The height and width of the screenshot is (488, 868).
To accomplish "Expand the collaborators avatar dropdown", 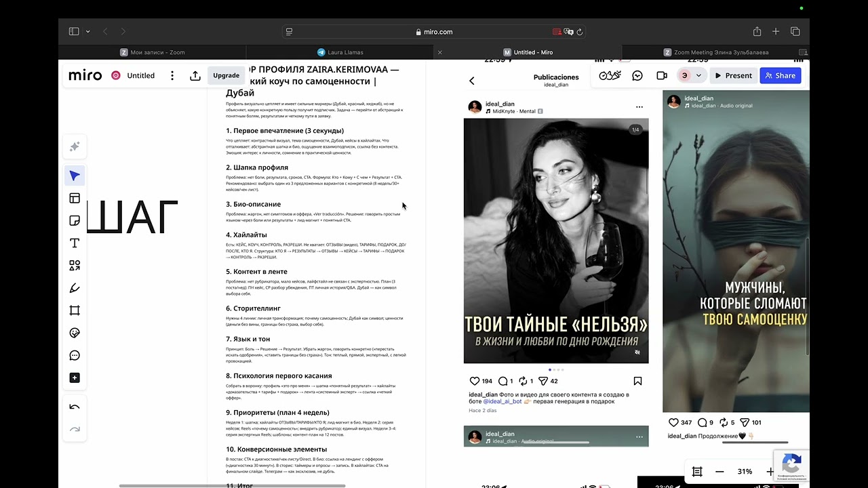I will coord(698,75).
